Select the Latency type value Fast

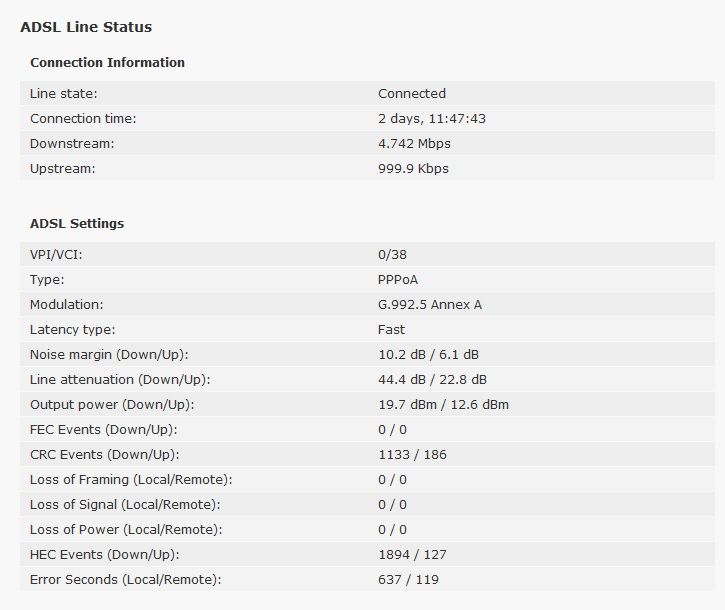tap(391, 329)
